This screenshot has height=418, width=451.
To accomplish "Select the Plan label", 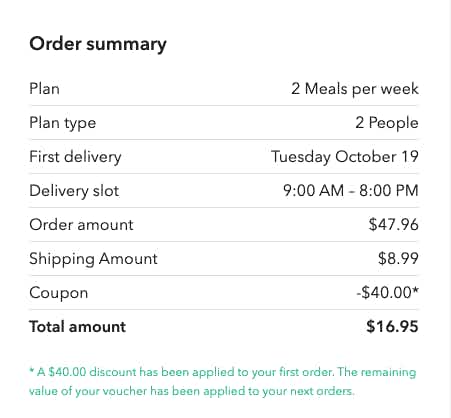I will (44, 89).
